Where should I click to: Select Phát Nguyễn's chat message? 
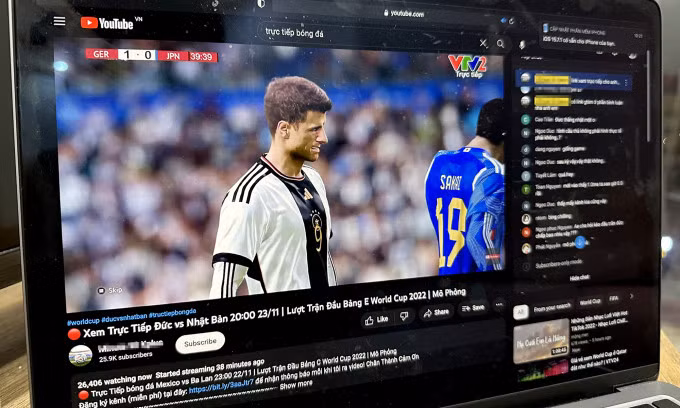pos(557,247)
